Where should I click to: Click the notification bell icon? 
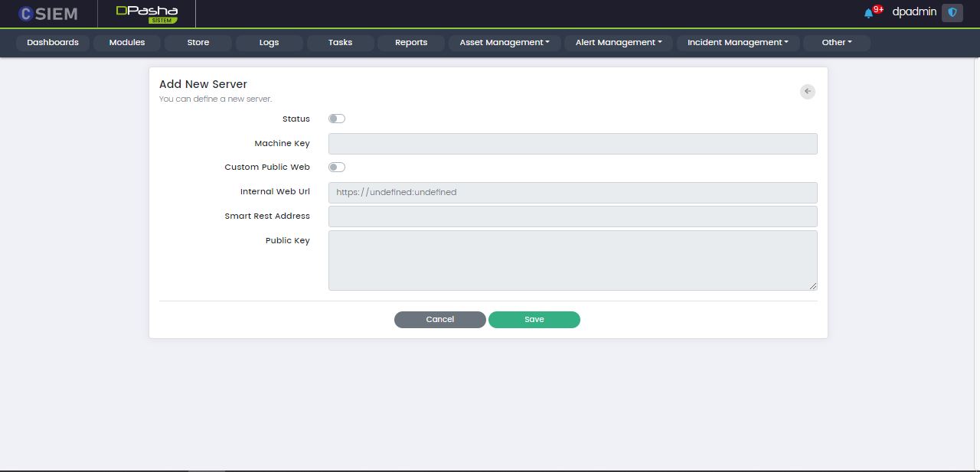[x=868, y=13]
